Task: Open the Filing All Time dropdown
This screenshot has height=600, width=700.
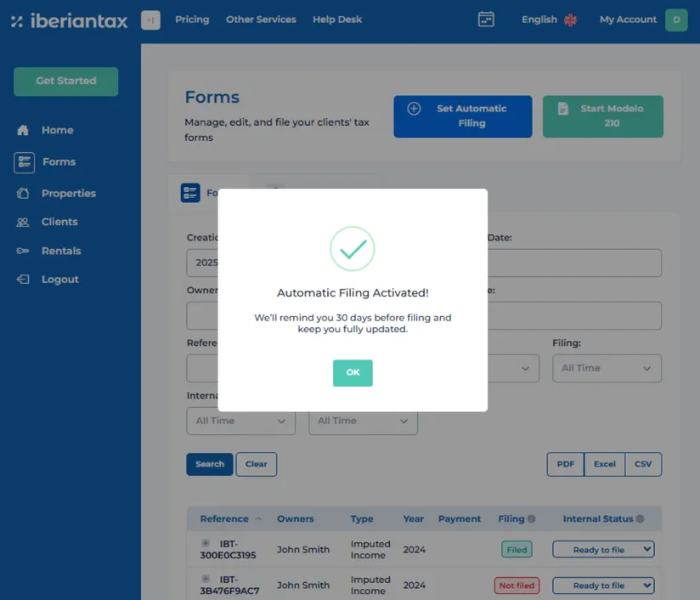Action: pyautogui.click(x=607, y=368)
